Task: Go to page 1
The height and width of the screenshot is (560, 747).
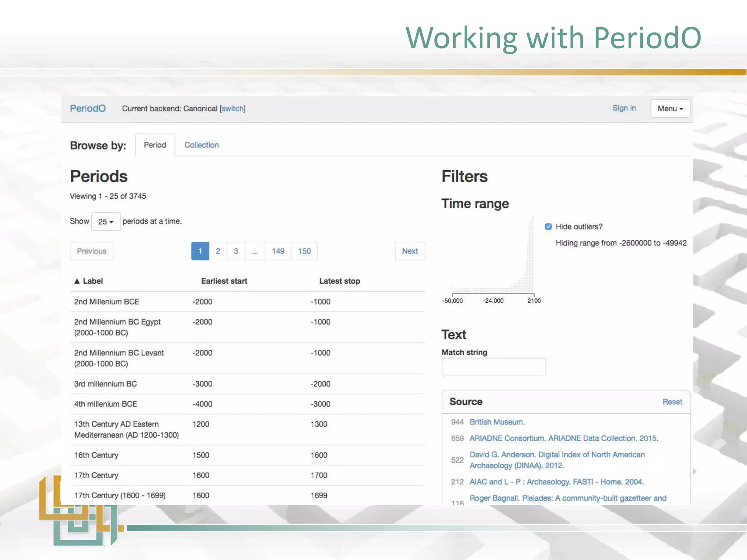Action: 200,251
